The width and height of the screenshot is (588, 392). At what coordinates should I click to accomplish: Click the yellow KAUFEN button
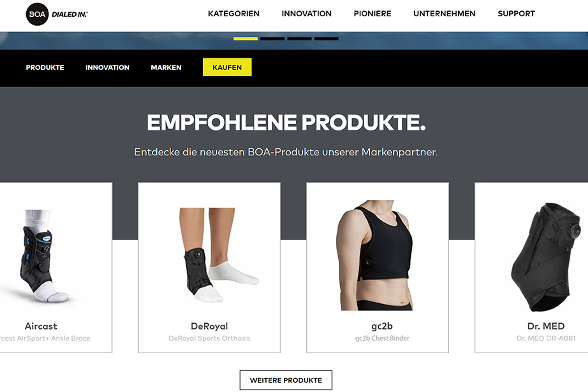point(227,67)
